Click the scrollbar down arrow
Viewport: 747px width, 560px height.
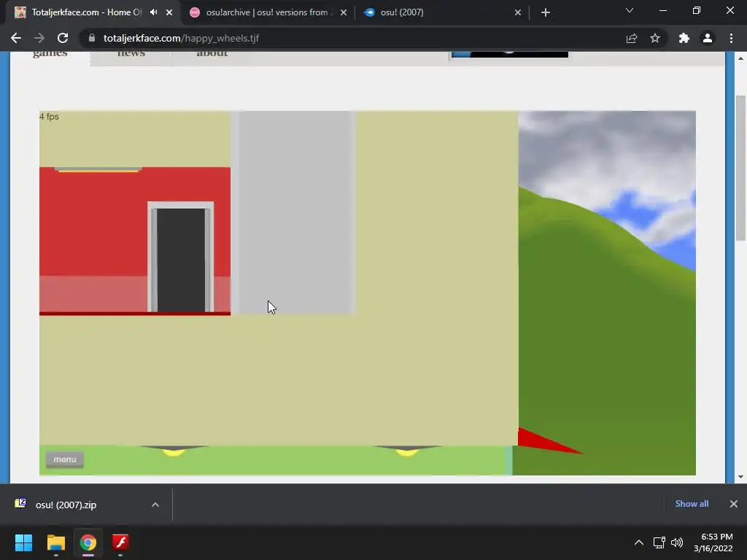click(740, 477)
